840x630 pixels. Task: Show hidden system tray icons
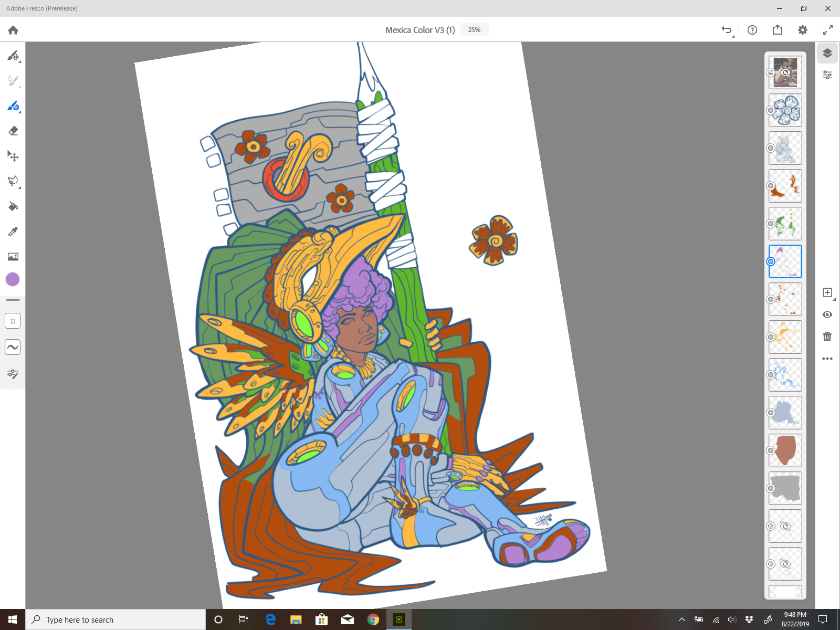click(682, 619)
